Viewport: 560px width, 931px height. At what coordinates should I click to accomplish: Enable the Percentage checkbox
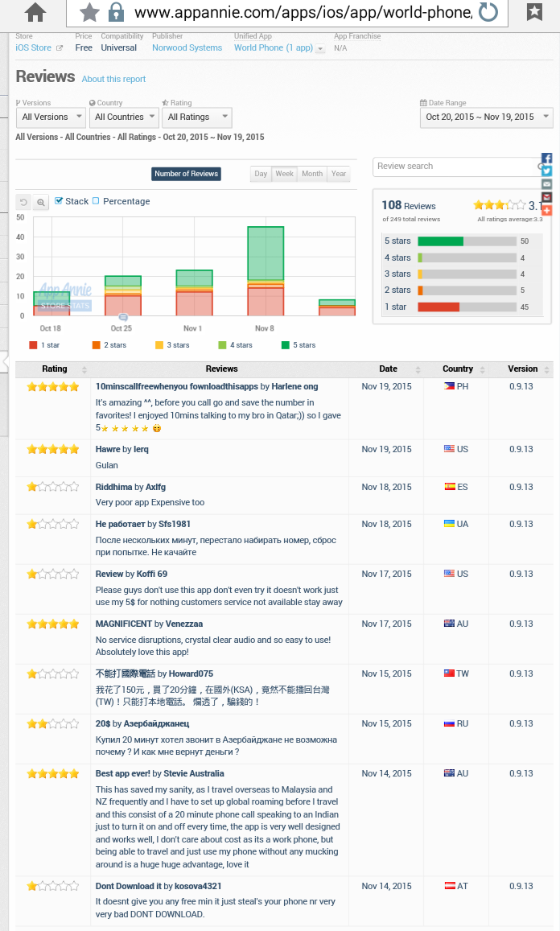pos(97,201)
